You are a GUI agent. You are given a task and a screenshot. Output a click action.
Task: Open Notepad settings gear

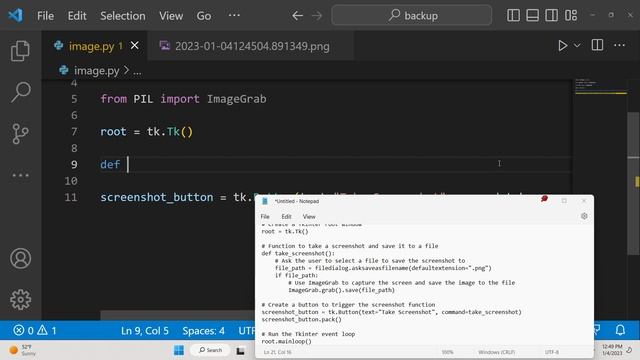click(584, 216)
